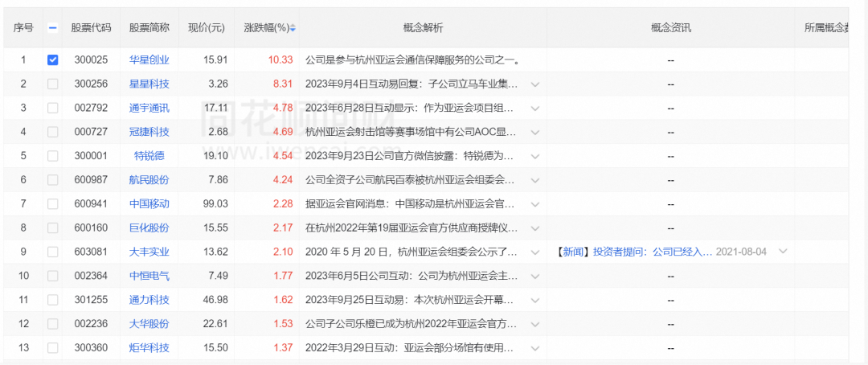Click the 华星创业 concept analysis text
Viewport: 868px width, 365px height.
413,59
